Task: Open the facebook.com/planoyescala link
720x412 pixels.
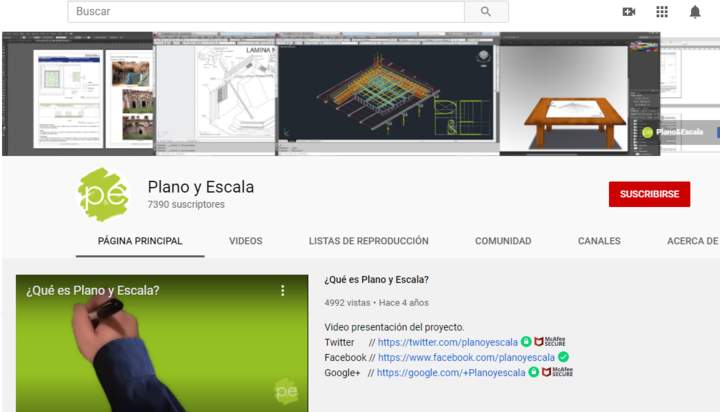Action: (x=466, y=357)
